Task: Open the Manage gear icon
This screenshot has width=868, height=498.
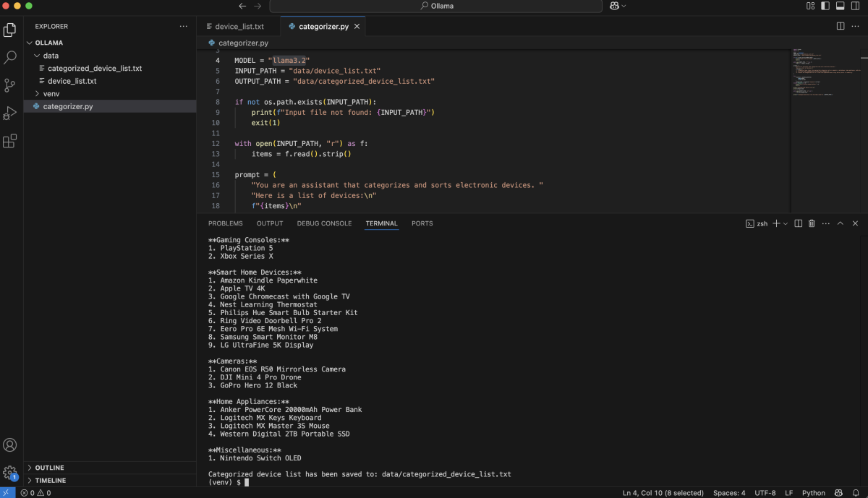Action: (x=10, y=473)
